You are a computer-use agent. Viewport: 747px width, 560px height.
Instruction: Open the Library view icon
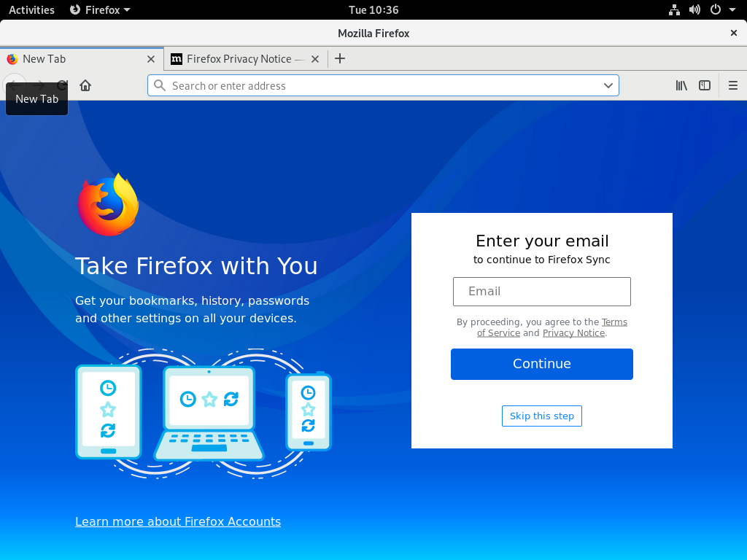coord(681,85)
